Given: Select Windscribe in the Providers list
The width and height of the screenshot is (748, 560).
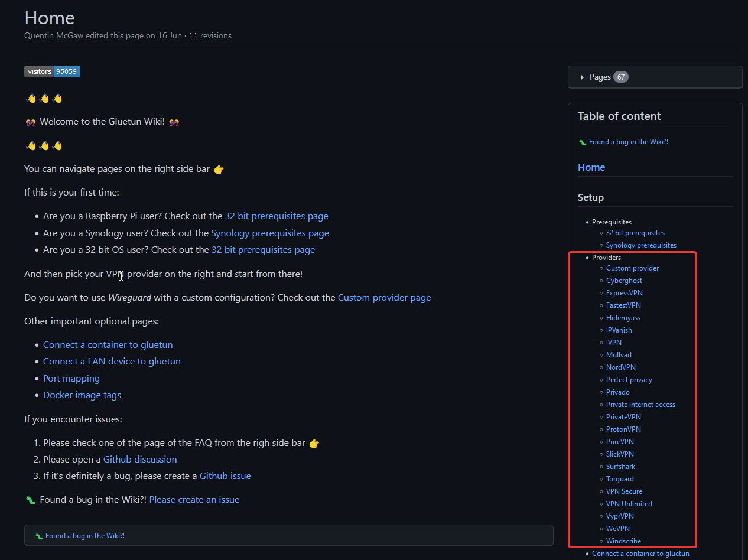Looking at the screenshot, I should pos(623,541).
